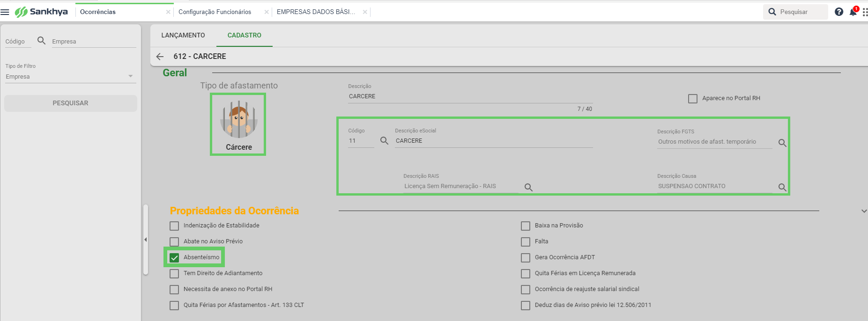Screen dimensions: 868x321
Task: Uncheck the Absenteísmo checkbox
Action: 174,258
